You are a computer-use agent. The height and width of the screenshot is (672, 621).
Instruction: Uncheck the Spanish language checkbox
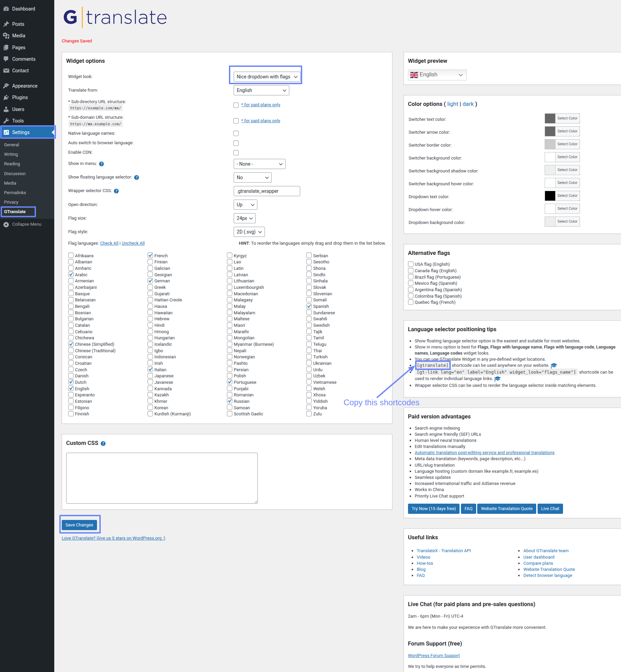(309, 306)
